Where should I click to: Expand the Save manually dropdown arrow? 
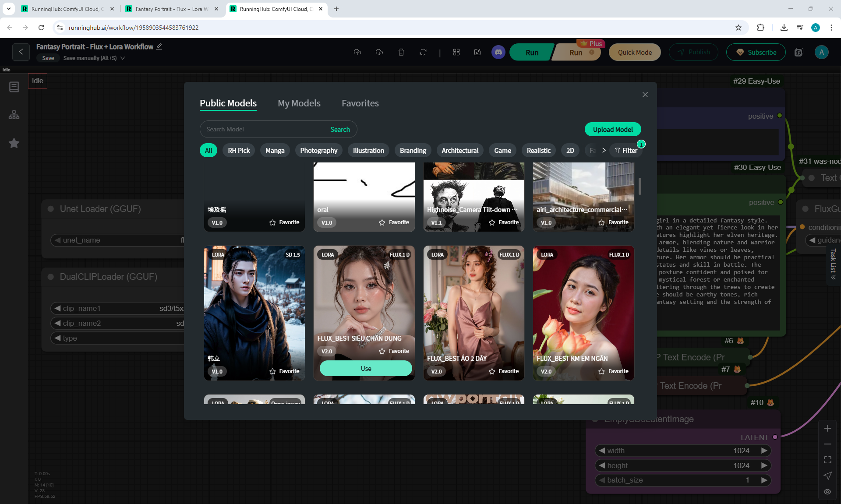[x=123, y=58]
